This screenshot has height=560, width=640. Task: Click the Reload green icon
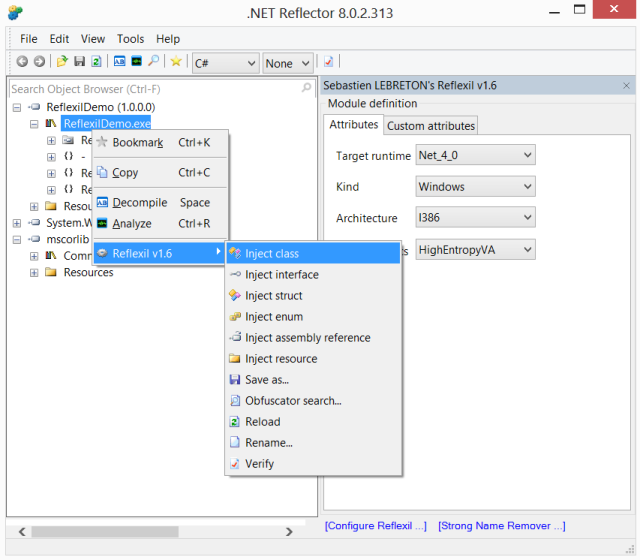[235, 422]
